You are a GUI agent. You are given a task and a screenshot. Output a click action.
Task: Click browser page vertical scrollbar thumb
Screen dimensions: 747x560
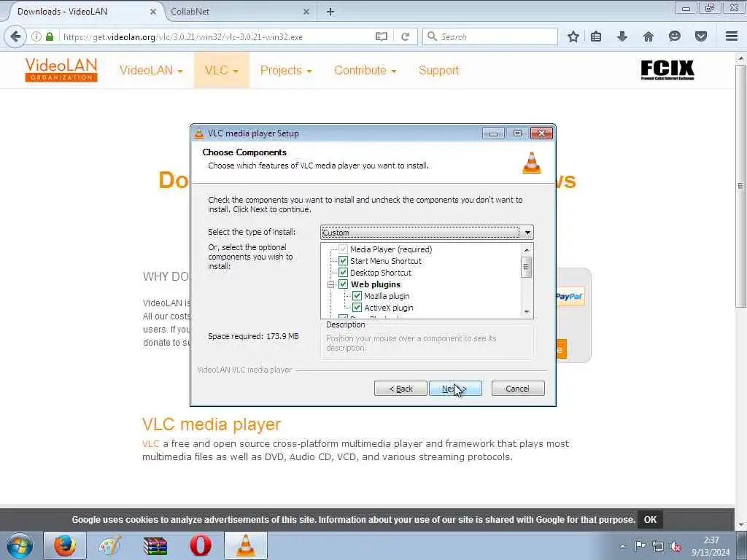(740, 186)
